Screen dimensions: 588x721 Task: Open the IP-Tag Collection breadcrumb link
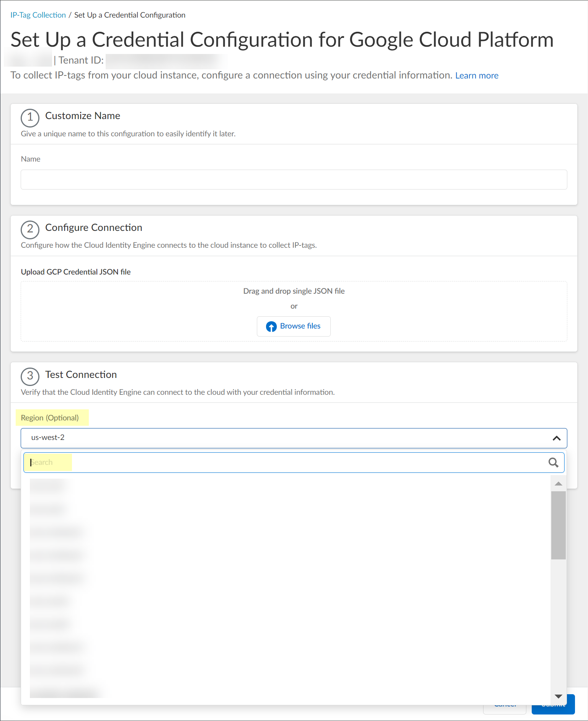click(x=38, y=15)
